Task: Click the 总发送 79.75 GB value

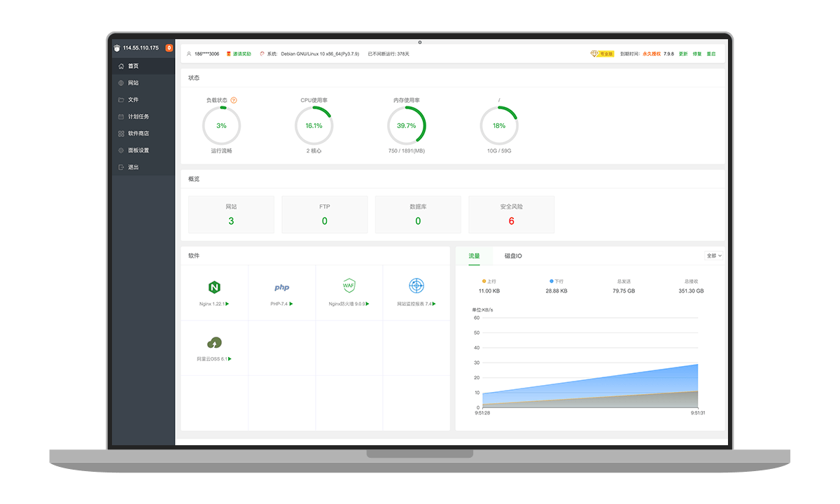Action: (x=624, y=290)
